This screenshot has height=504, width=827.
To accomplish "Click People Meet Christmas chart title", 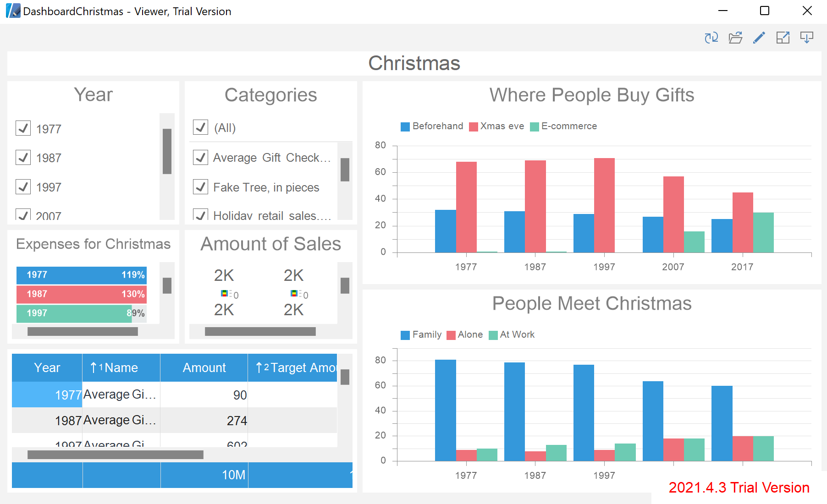I will (592, 304).
